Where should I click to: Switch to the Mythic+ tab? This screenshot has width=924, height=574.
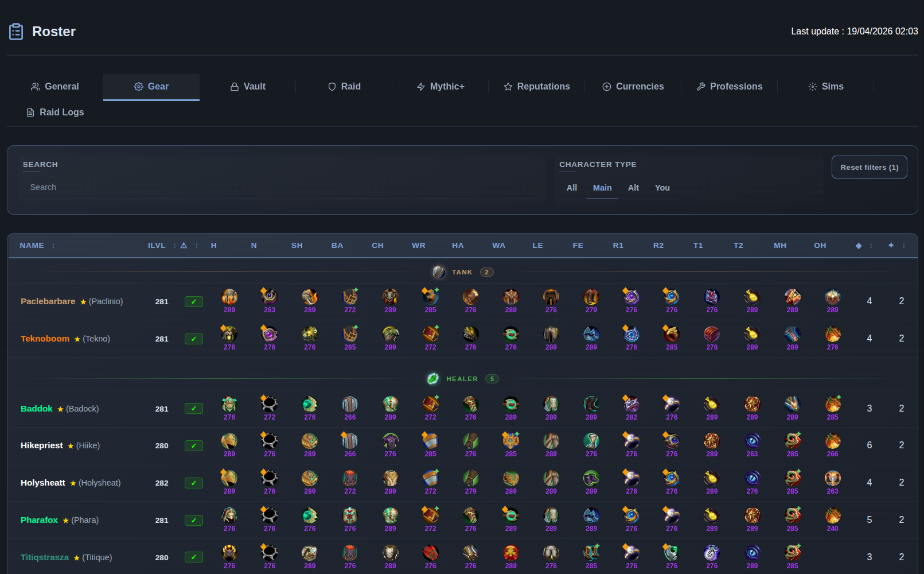point(440,87)
